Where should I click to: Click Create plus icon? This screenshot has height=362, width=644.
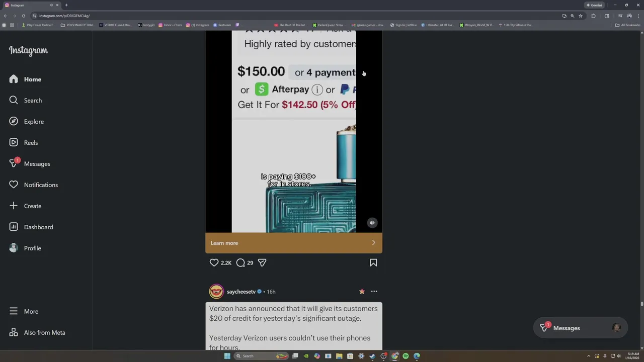14,206
